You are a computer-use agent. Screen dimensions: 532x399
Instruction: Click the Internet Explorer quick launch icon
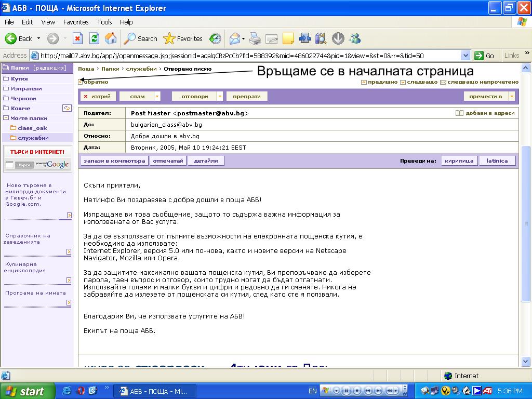[x=67, y=391]
